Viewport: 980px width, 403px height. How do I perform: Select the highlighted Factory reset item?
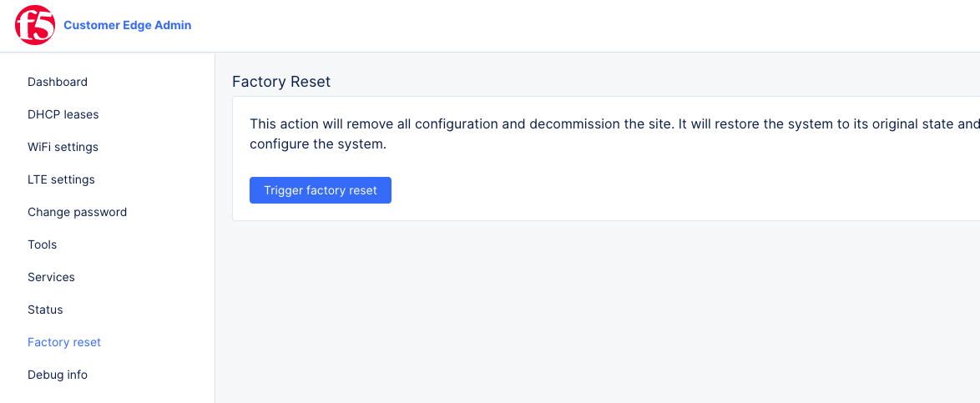(x=64, y=342)
